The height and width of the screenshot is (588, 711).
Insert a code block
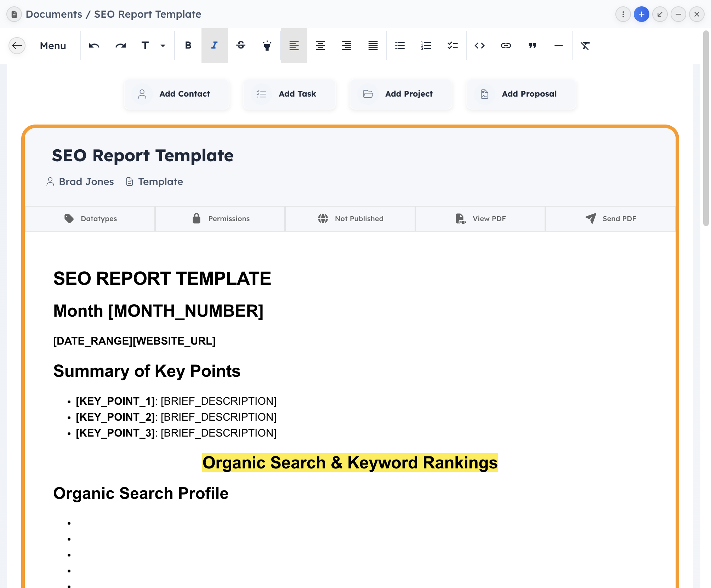[479, 46]
